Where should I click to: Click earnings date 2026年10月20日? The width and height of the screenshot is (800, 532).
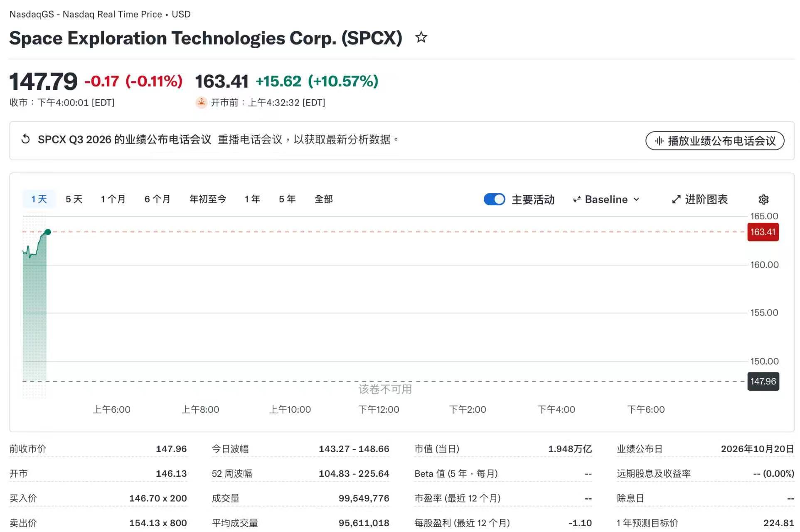757,449
